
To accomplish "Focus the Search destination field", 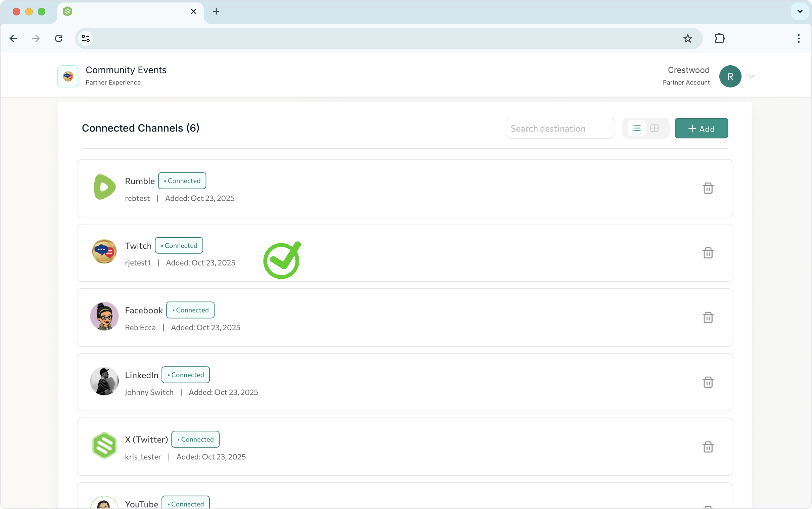I will 560,128.
